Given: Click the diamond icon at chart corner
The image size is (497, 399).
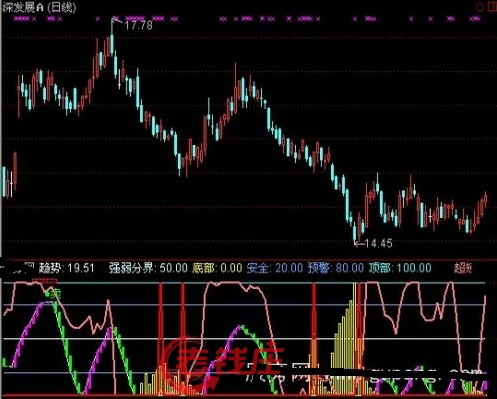Looking at the screenshot, I should click(480, 6).
